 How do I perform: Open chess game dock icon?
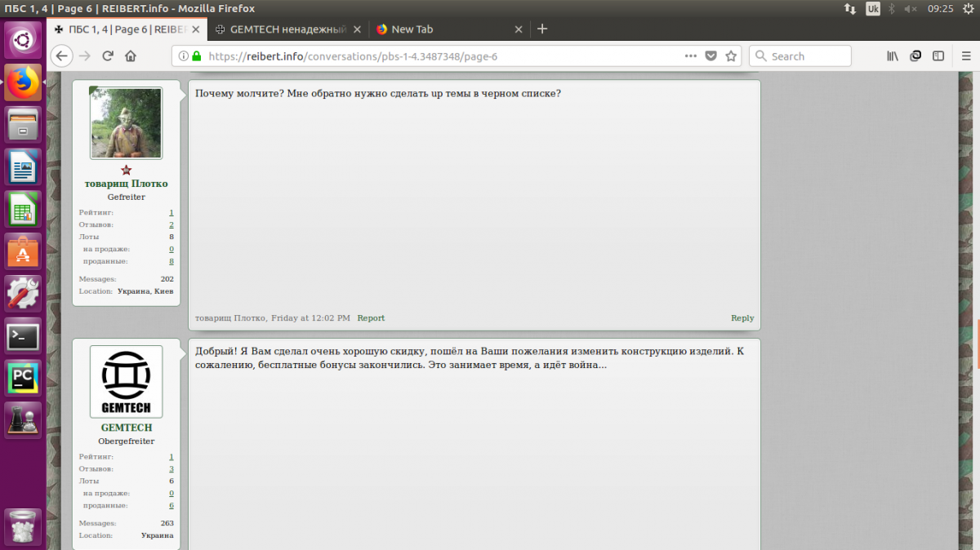pyautogui.click(x=23, y=420)
